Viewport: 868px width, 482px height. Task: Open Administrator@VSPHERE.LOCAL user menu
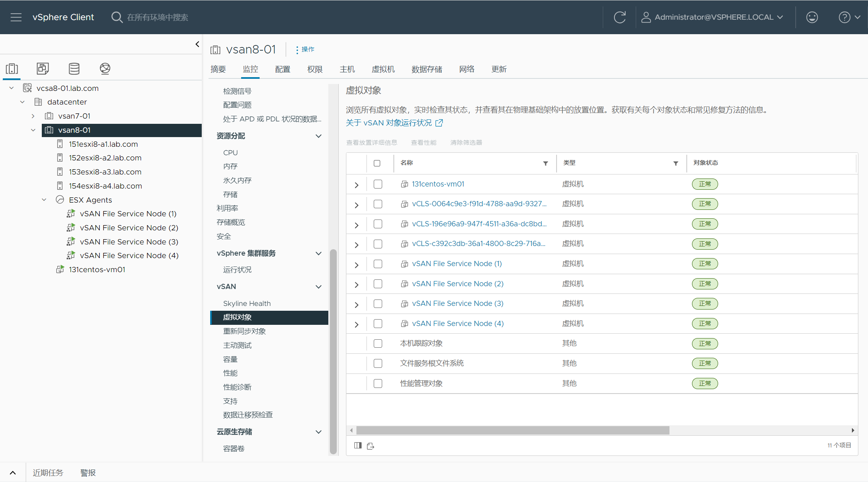(x=719, y=17)
